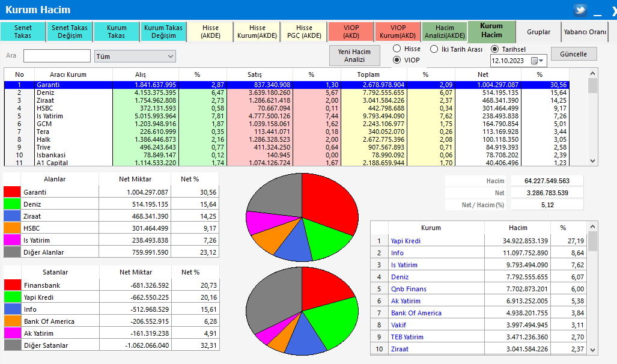Open the Vakif link

(398, 325)
